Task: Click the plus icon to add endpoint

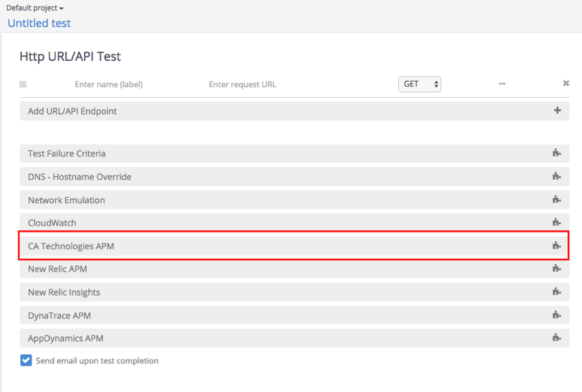Action: point(557,111)
